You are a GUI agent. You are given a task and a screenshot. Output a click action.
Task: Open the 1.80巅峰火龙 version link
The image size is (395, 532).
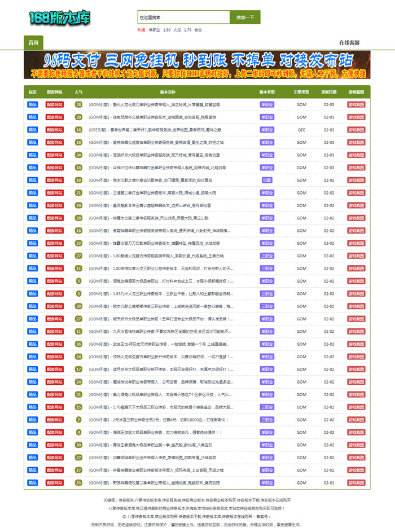pos(156,256)
